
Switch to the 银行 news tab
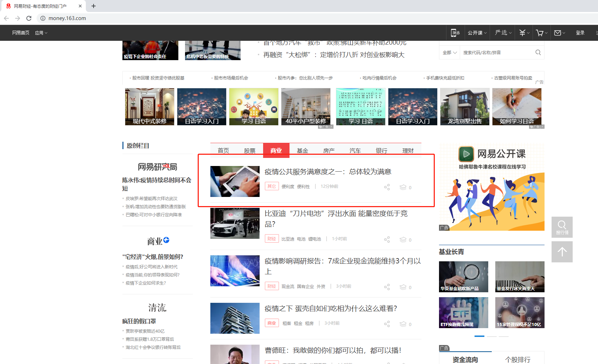click(382, 151)
